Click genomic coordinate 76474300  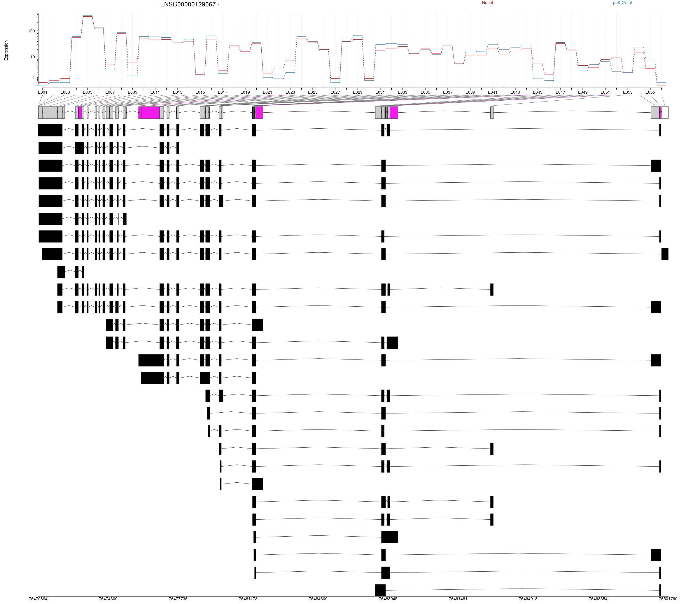(x=108, y=599)
